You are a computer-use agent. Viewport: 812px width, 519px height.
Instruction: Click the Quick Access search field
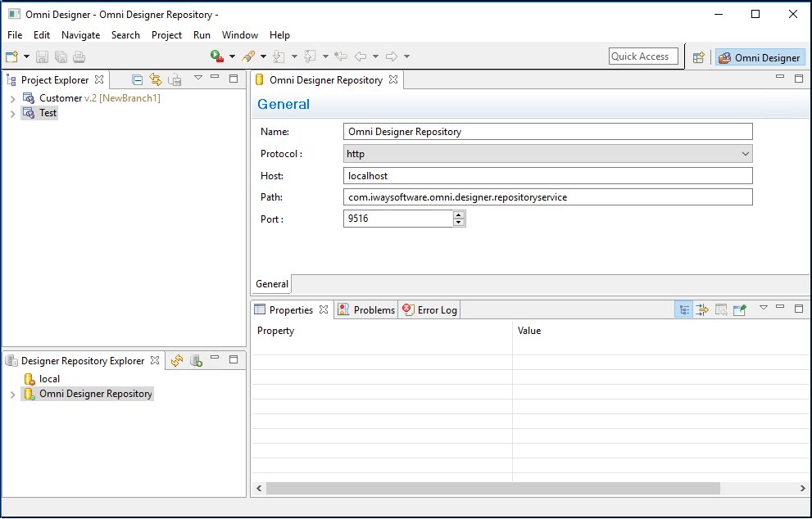pyautogui.click(x=643, y=56)
